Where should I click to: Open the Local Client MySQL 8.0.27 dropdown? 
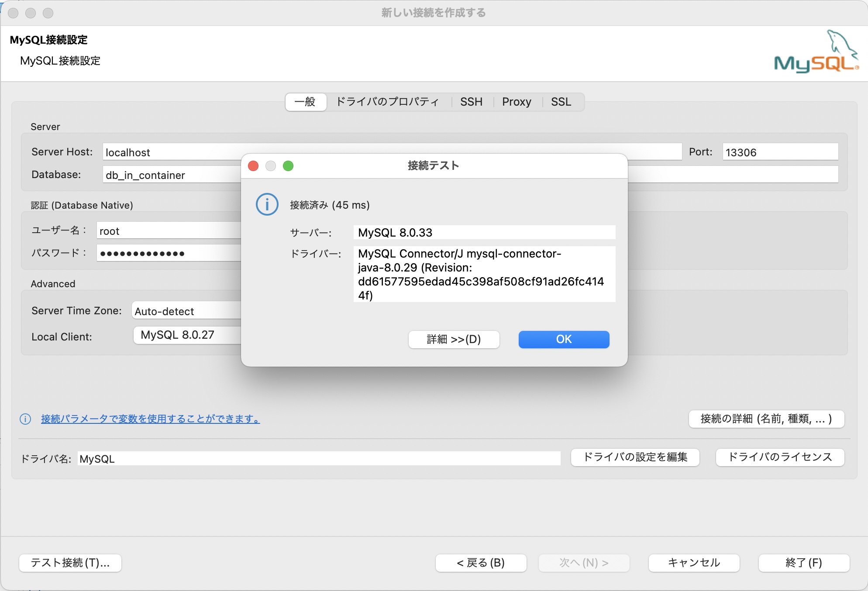187,335
